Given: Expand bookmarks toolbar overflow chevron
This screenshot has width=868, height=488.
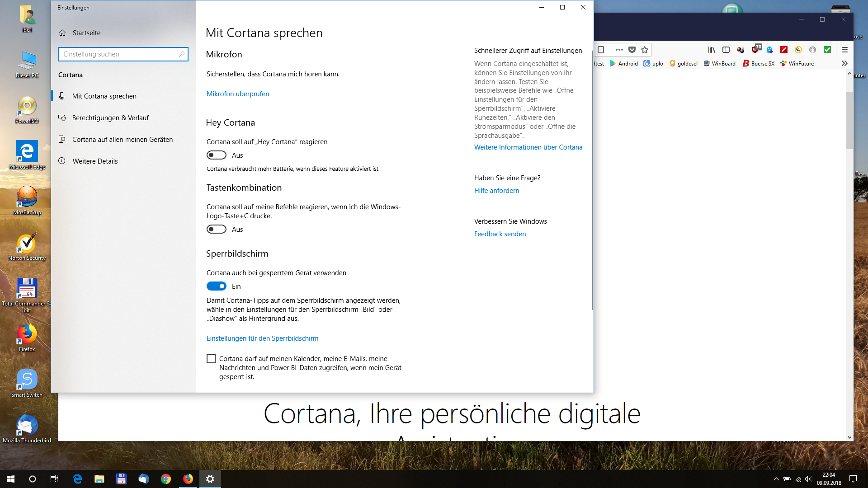Looking at the screenshot, I should point(844,63).
